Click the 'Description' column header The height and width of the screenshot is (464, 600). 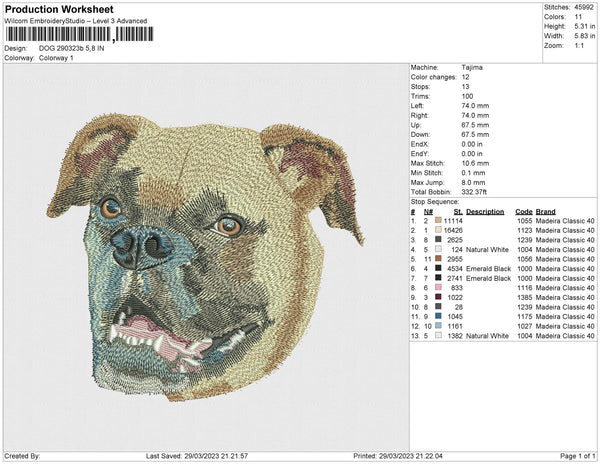click(x=485, y=212)
